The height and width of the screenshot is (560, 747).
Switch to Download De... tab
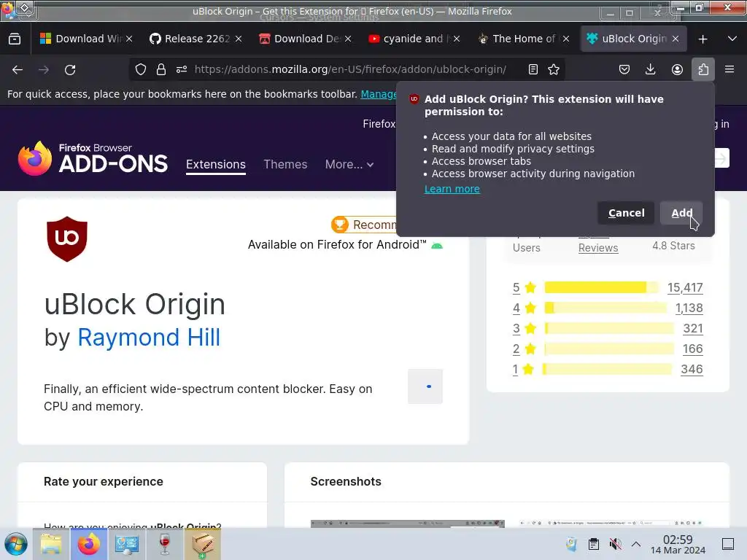[300, 39]
